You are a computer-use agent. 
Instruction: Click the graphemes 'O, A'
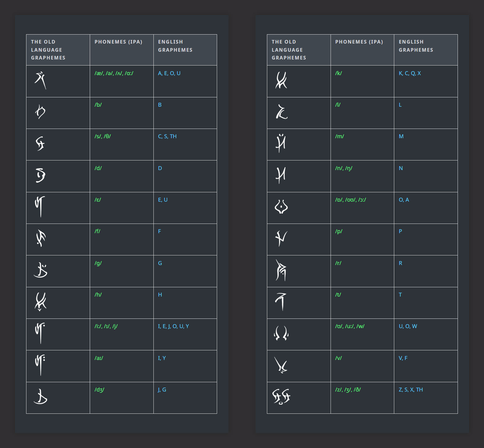[404, 200]
